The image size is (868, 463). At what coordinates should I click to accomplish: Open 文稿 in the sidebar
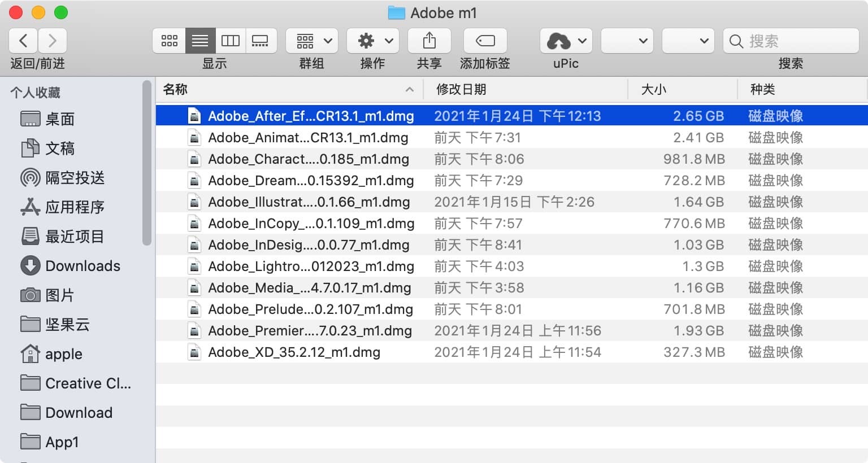47,148
